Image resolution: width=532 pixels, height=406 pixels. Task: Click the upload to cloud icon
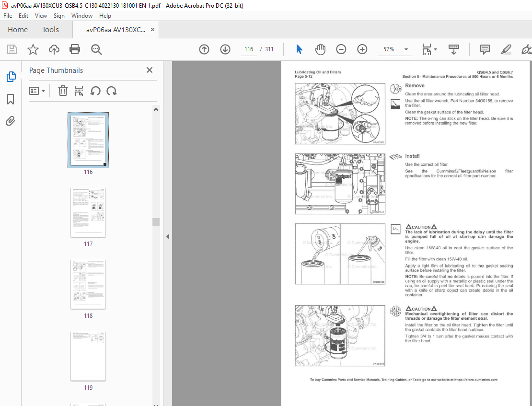54,49
